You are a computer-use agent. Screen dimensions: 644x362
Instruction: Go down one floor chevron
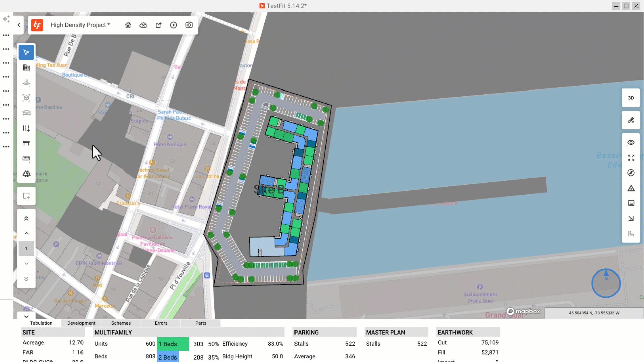26,264
